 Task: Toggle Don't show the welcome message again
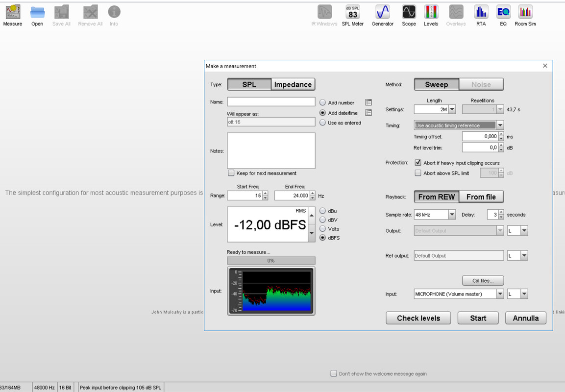pos(334,373)
